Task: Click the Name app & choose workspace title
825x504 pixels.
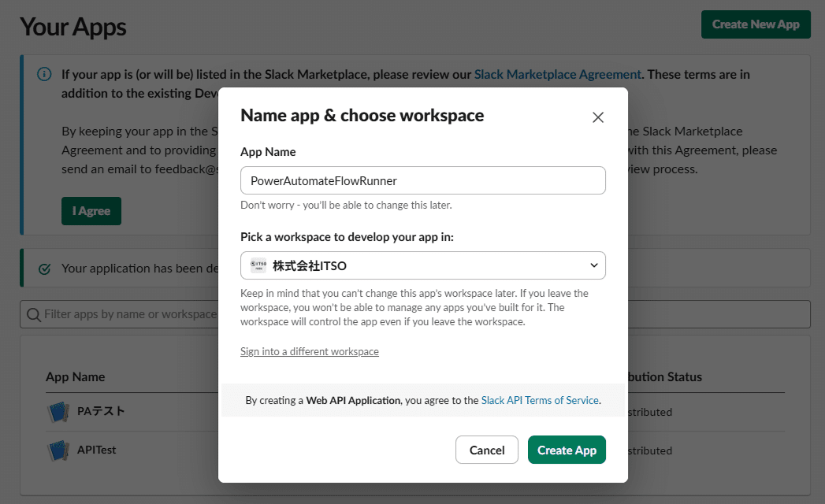Action: pyautogui.click(x=362, y=115)
